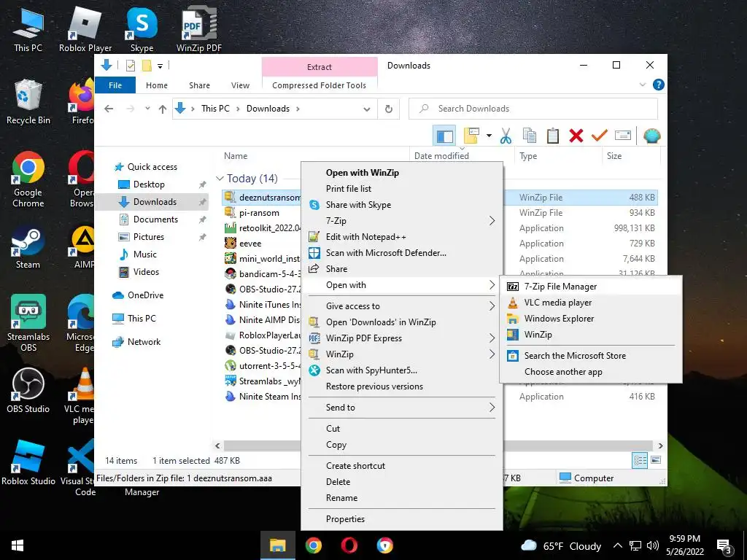Open Google Chrome desktop shortcut

tap(28, 181)
